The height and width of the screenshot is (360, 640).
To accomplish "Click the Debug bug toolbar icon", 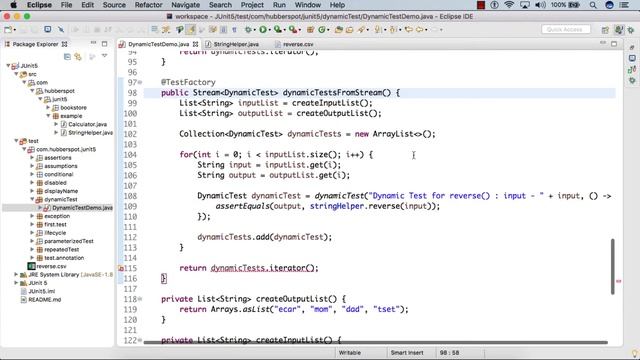I will pyautogui.click(x=248, y=29).
